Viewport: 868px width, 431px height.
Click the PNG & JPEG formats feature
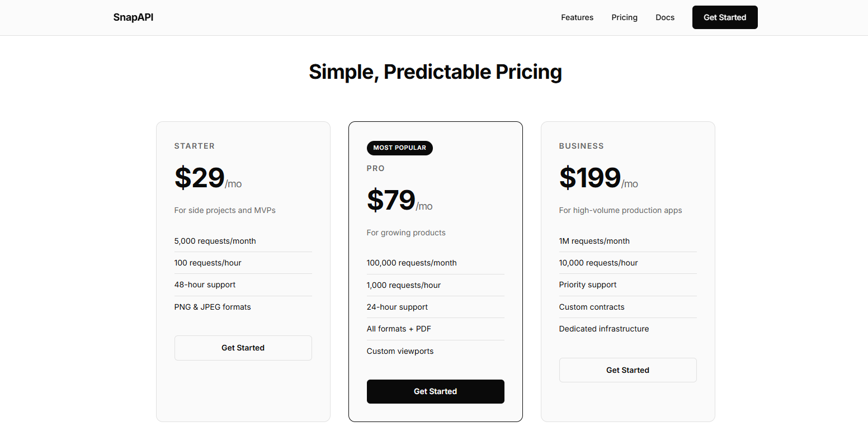[x=213, y=307]
